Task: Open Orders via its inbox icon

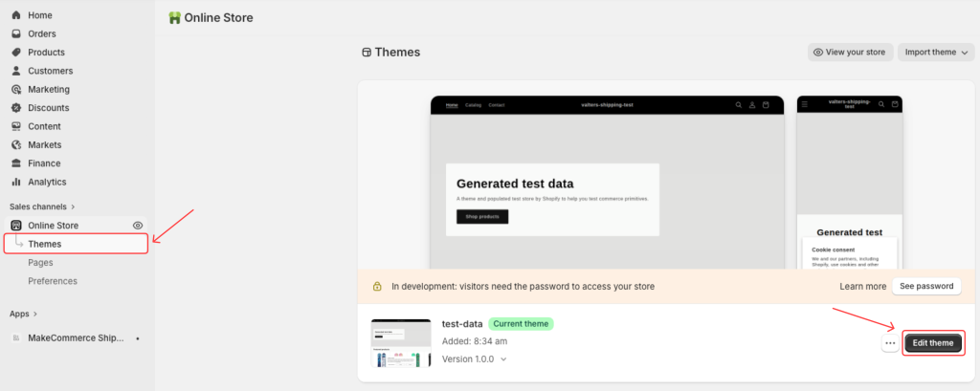Action: [x=15, y=33]
